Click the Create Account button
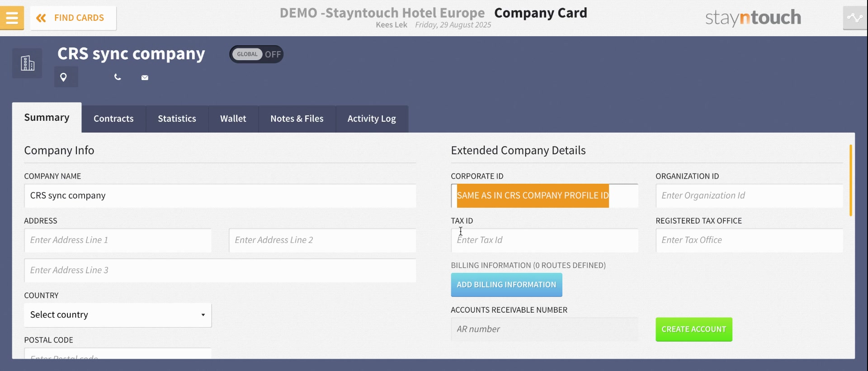 point(694,329)
